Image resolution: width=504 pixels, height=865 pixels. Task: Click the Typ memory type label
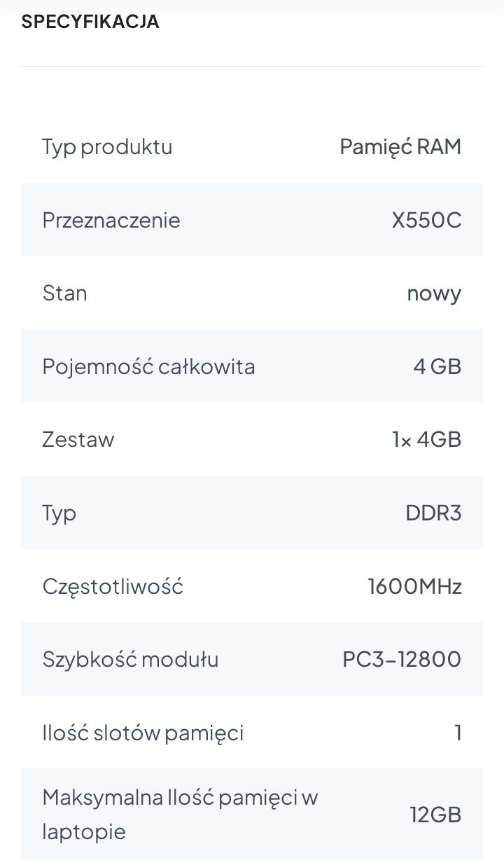coord(59,513)
